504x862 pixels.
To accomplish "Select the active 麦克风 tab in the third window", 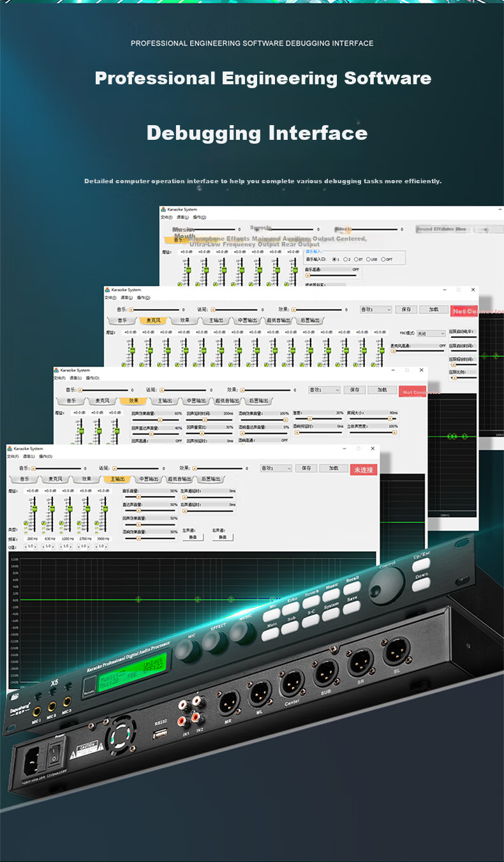I will pos(153,320).
